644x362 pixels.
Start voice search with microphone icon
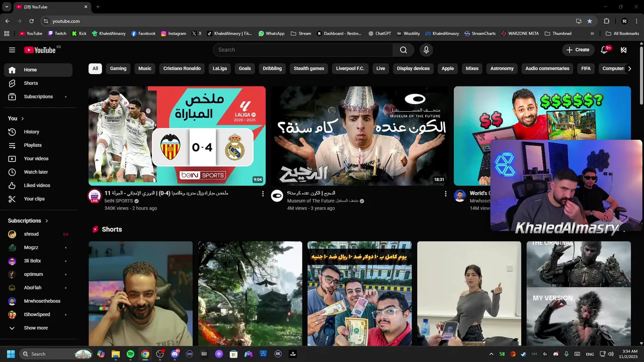pos(426,50)
